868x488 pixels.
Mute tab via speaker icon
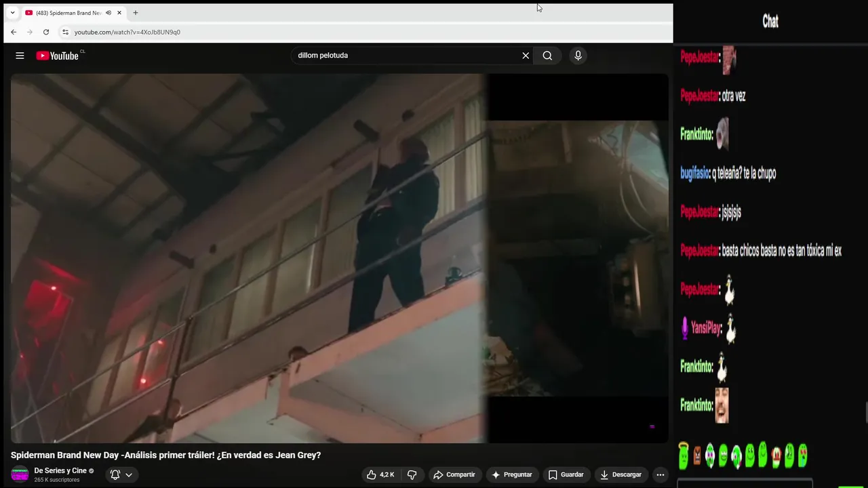pyautogui.click(x=108, y=13)
